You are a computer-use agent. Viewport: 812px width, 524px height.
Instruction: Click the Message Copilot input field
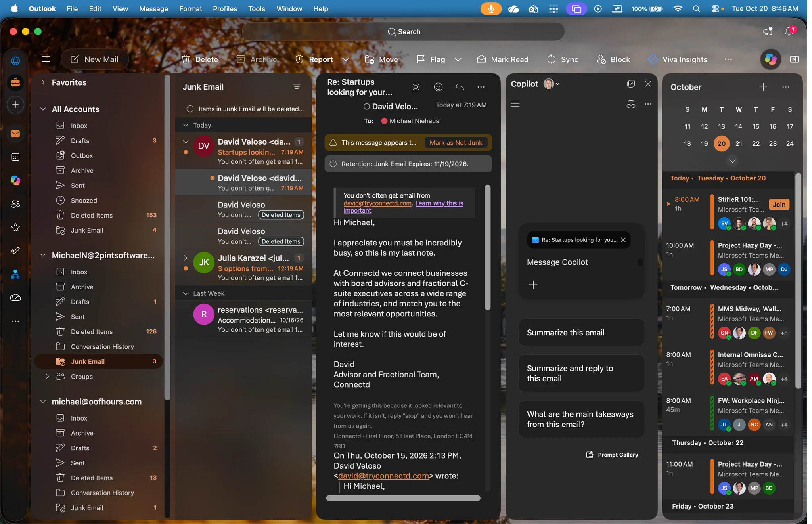[x=580, y=262]
